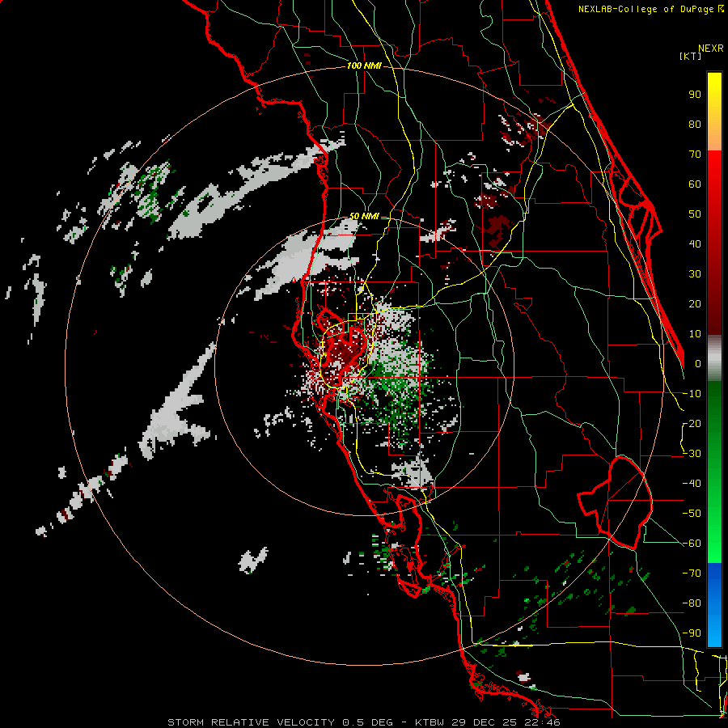Click the "80" value on the velocity scale
The image size is (728, 728).
pos(695,125)
